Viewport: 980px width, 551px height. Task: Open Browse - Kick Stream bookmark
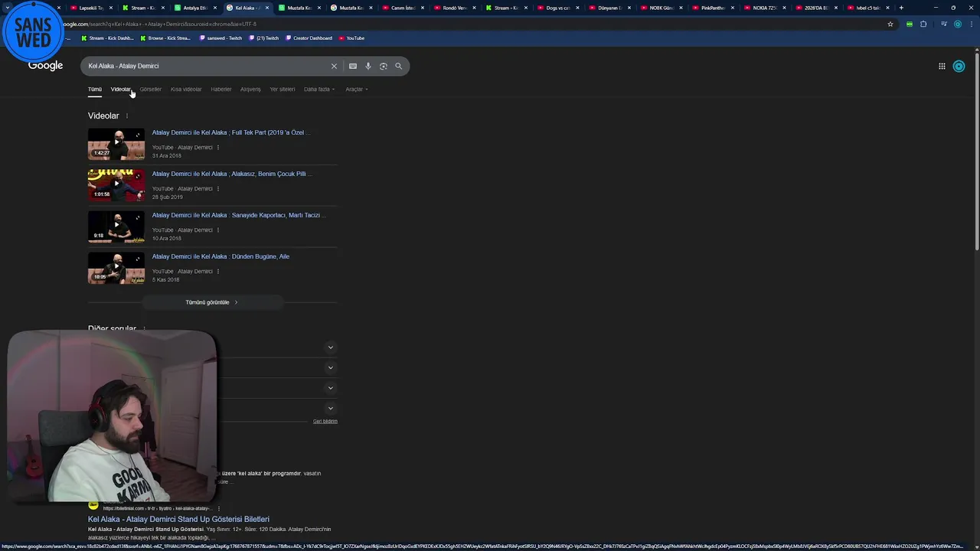click(x=165, y=37)
